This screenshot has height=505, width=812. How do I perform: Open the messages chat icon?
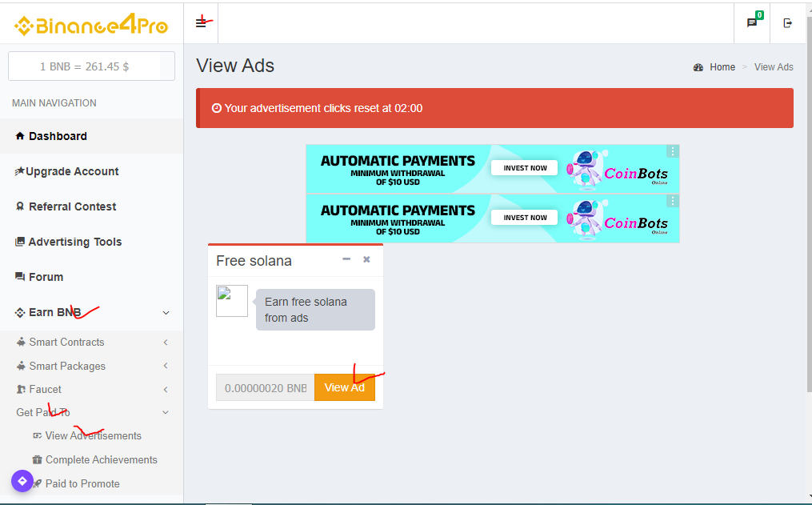[752, 22]
